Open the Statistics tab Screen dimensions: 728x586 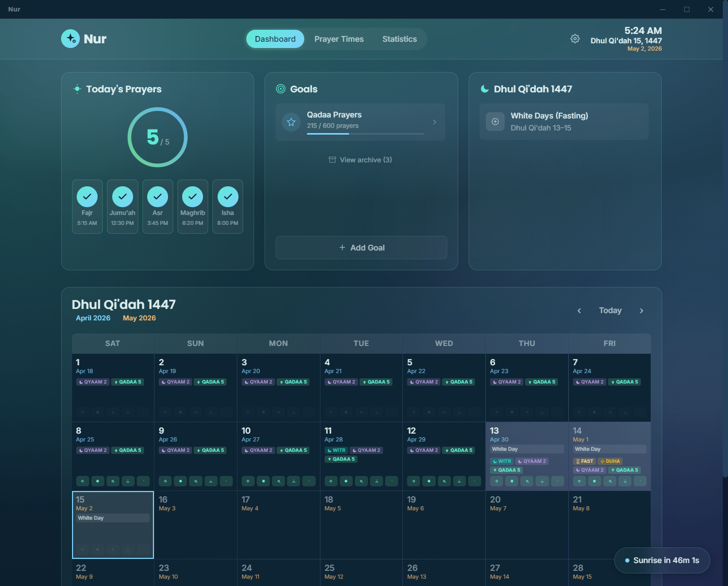[x=400, y=39]
